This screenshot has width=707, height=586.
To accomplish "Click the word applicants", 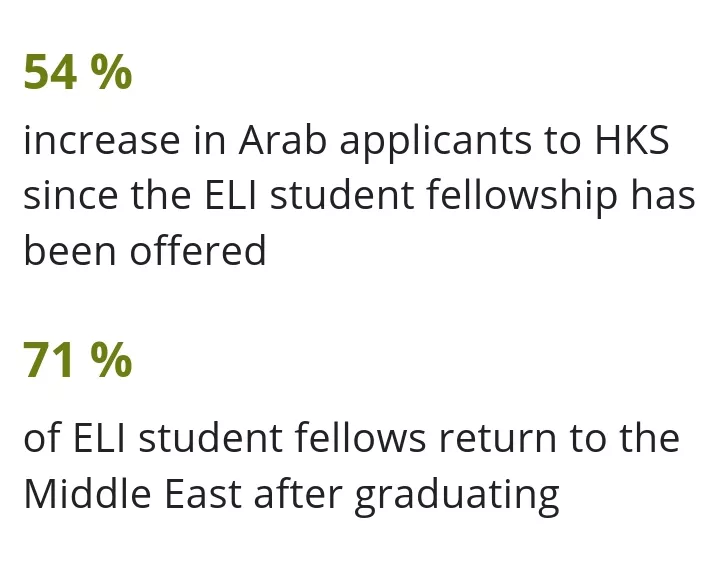I will [435, 143].
